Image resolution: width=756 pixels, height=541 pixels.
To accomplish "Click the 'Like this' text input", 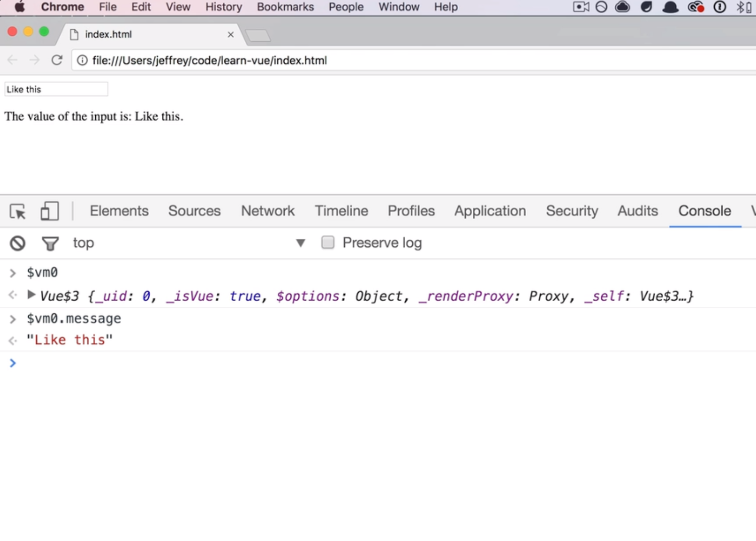I will (56, 89).
